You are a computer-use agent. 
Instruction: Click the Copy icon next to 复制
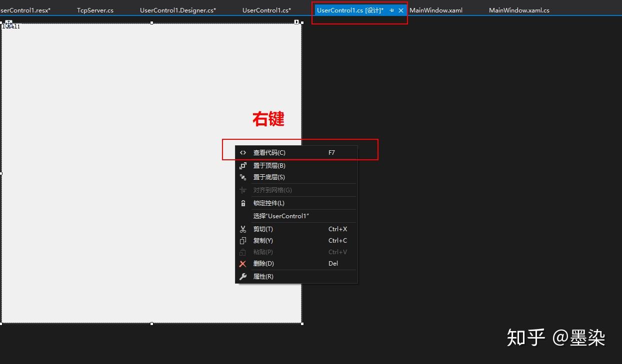(243, 240)
